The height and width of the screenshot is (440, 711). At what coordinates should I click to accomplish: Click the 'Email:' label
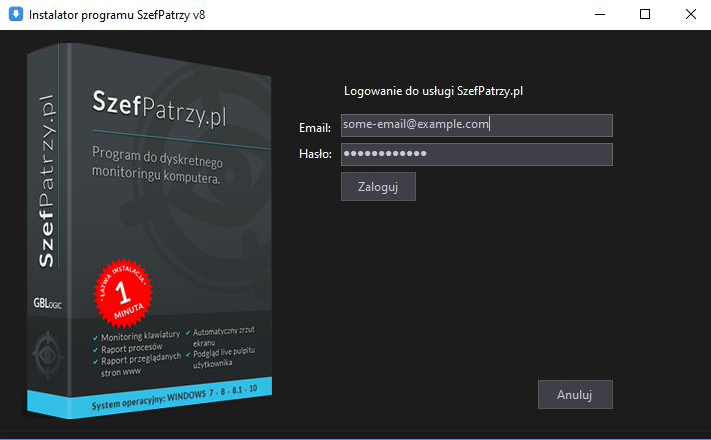pyautogui.click(x=315, y=128)
